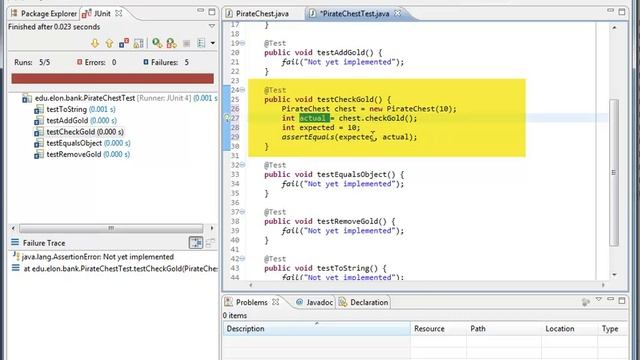Sort by Description column header
This screenshot has height=360, width=640.
coord(317,329)
